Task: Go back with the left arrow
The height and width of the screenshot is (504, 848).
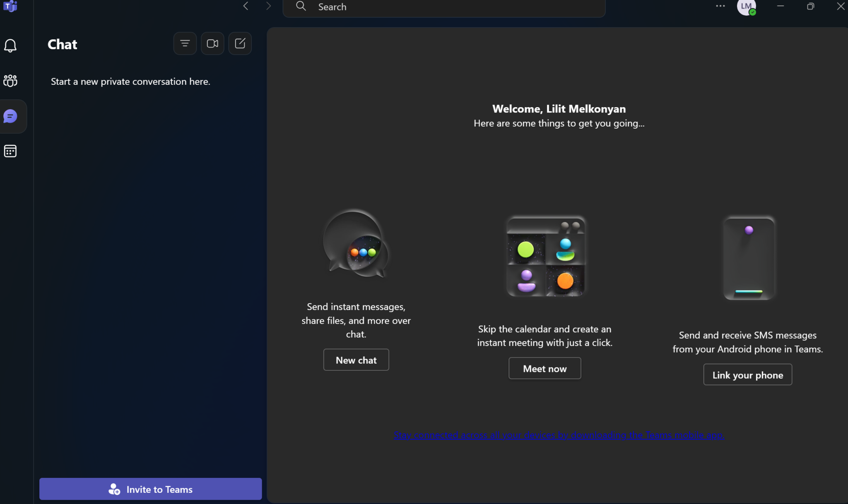Action: point(246,6)
